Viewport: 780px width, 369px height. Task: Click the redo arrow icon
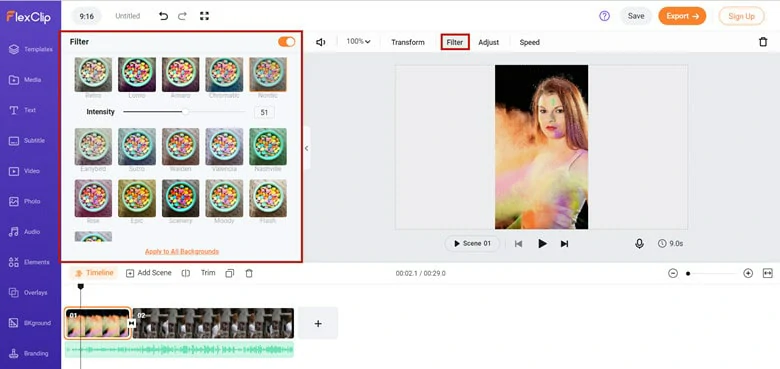(x=182, y=16)
